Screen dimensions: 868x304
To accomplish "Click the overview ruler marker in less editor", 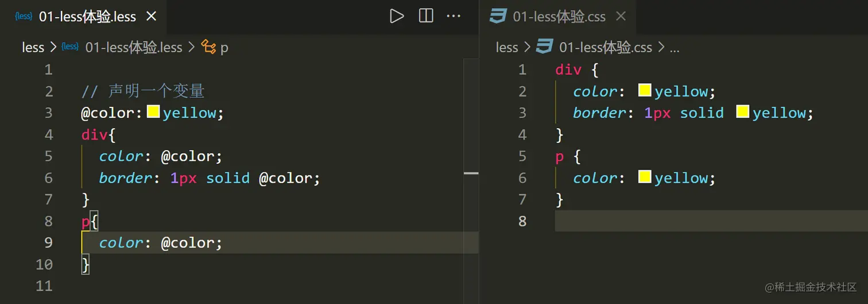I will (x=471, y=172).
